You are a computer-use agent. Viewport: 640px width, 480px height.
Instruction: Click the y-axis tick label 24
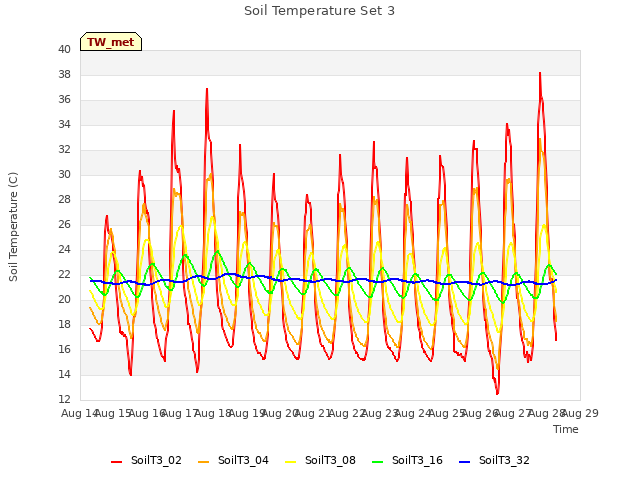pos(64,249)
